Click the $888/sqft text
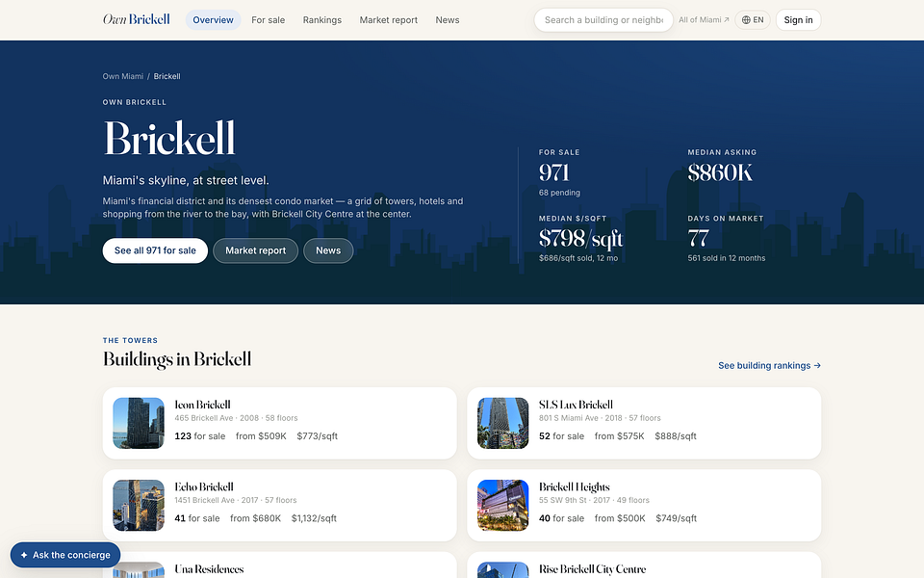924x578 pixels. [676, 436]
